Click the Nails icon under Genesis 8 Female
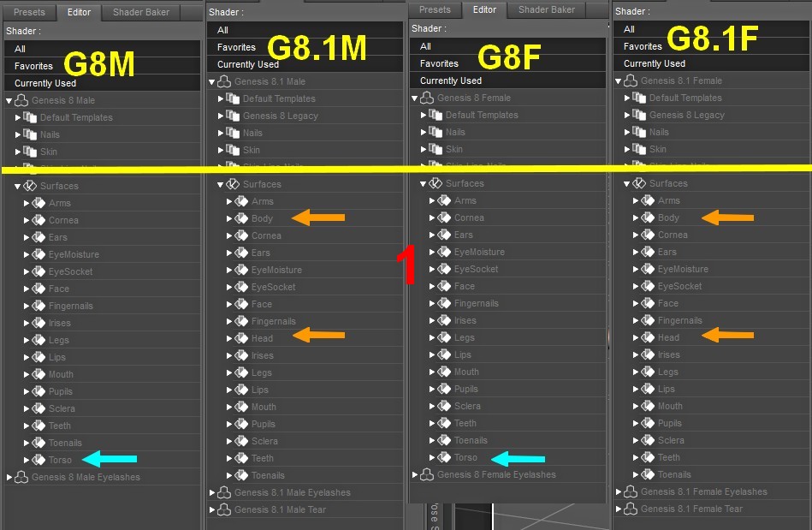This screenshot has width=812, height=530. 436,132
